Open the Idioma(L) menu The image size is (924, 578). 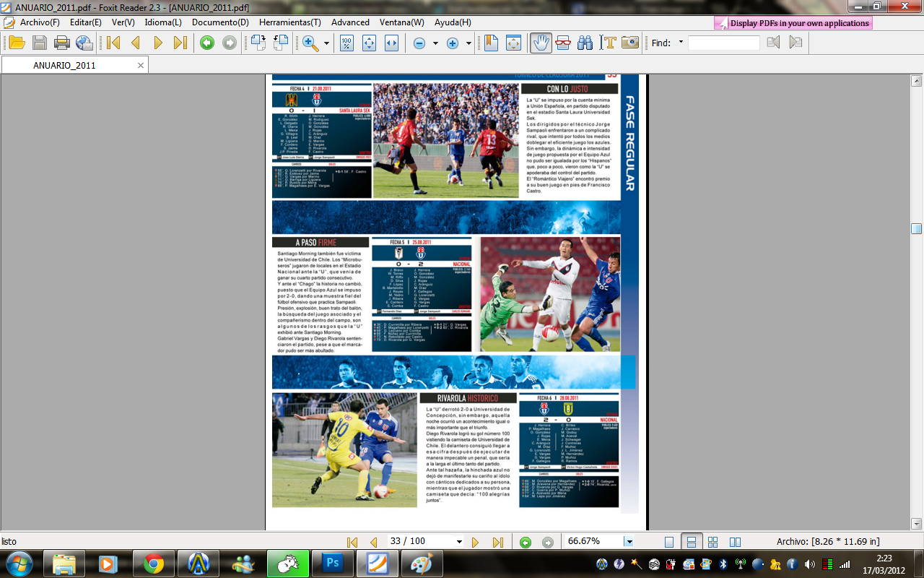(x=163, y=22)
